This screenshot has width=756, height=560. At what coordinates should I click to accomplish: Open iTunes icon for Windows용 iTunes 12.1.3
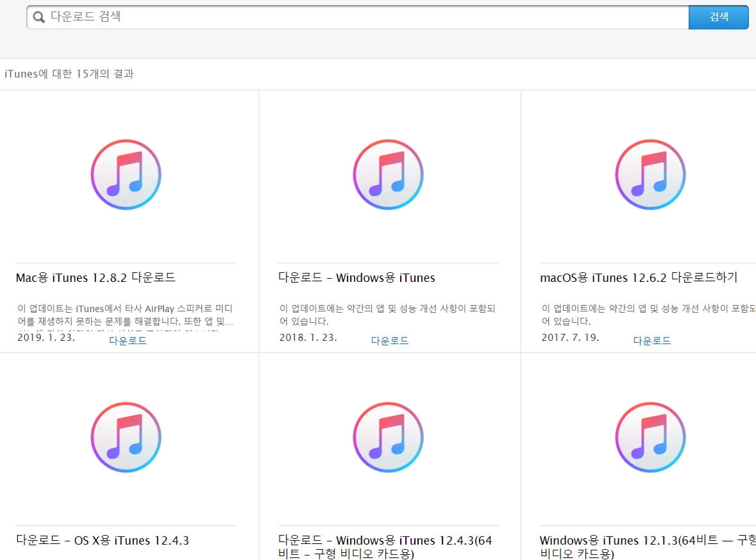tap(650, 437)
